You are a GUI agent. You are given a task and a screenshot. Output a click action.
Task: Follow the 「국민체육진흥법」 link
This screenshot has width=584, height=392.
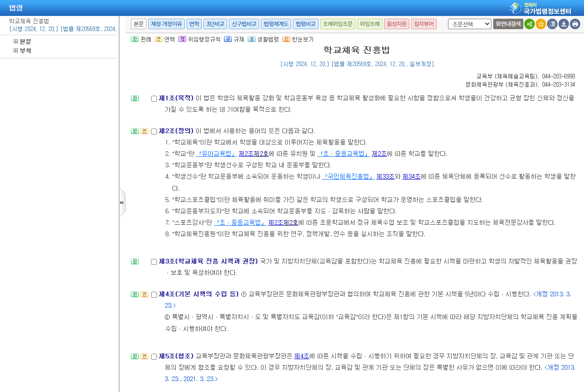(x=348, y=176)
